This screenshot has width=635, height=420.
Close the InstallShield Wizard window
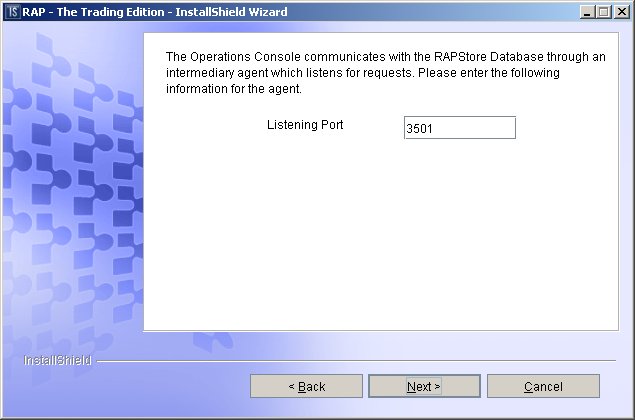(x=622, y=12)
